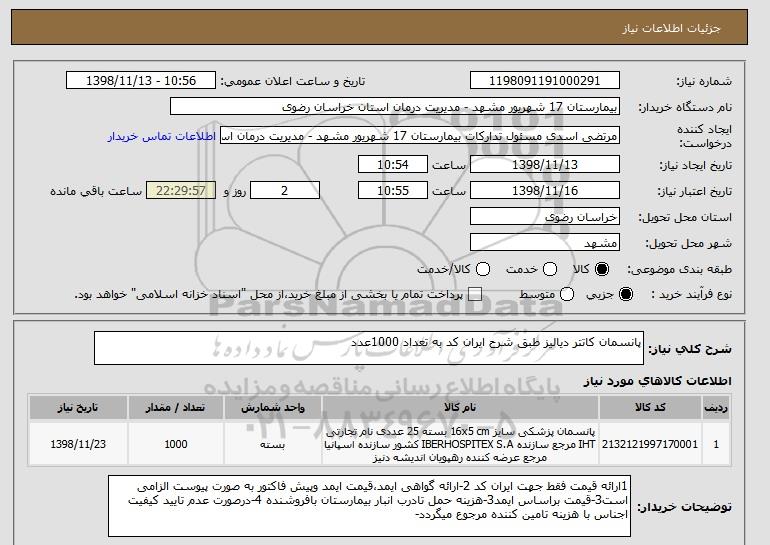Click the delivery city field مشهد

(545, 243)
